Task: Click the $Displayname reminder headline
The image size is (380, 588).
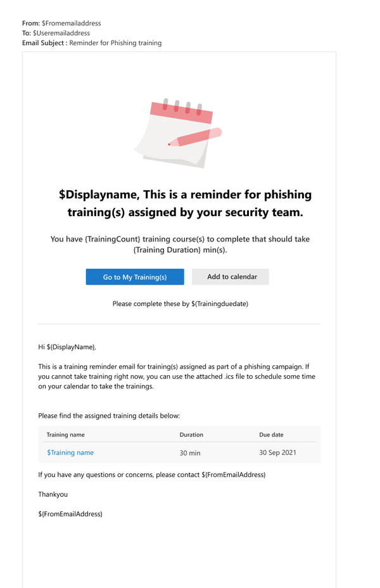Action: pos(185,203)
